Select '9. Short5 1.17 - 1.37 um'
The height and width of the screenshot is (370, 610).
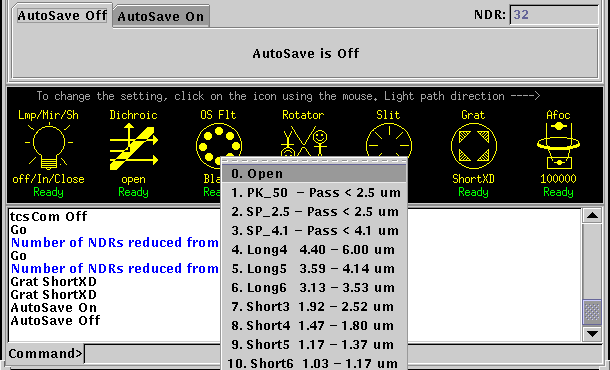coord(314,344)
